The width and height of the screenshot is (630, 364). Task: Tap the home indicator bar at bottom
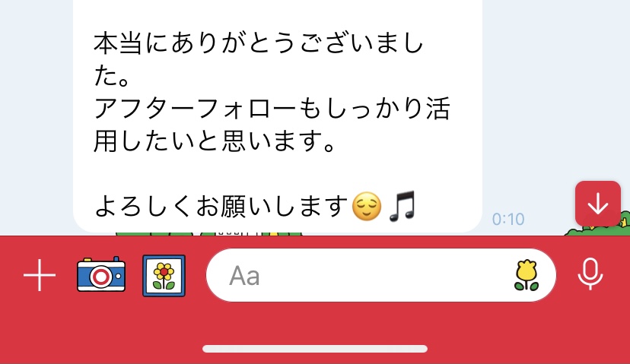(x=315, y=349)
